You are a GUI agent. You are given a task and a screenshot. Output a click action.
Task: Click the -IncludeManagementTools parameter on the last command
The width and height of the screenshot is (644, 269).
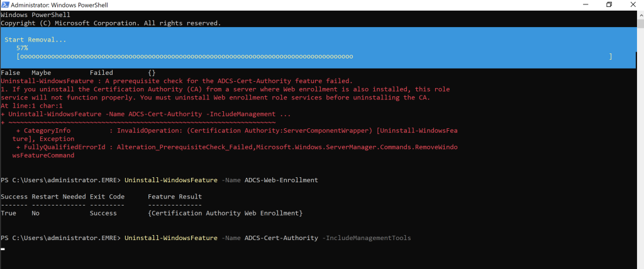[x=366, y=238]
